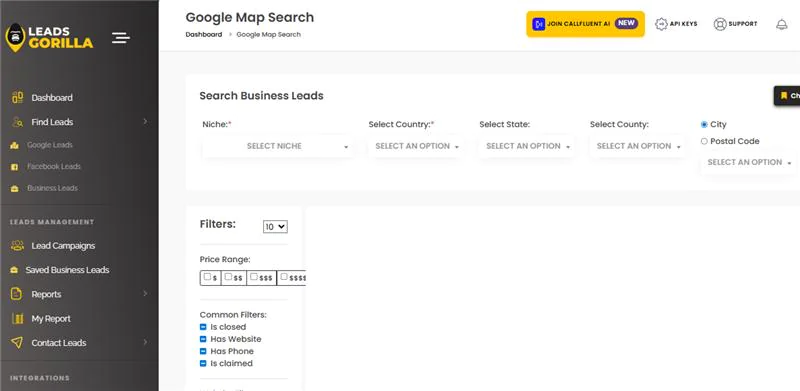Open Dashboard in the sidebar

[x=52, y=97]
